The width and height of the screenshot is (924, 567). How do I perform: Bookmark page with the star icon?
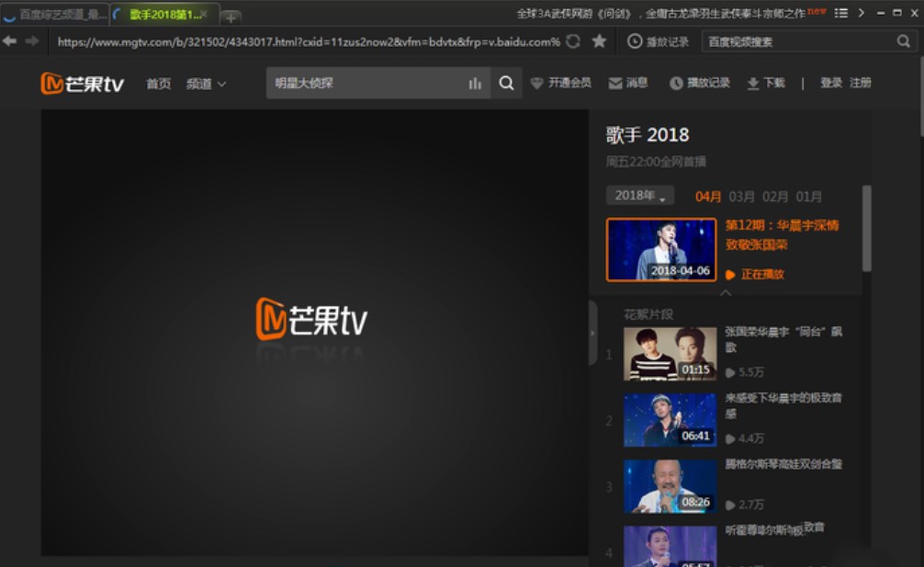pos(599,40)
